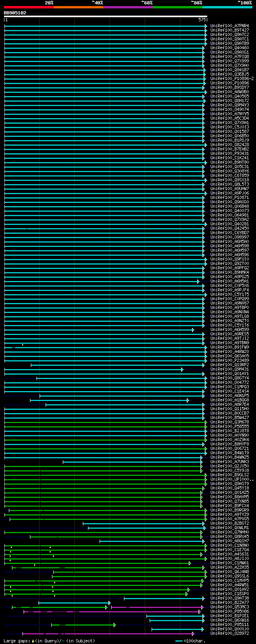The image size is (256, 644).
Task: Select hit label UniRef100_C5J0I3
Action: [230, 127]
